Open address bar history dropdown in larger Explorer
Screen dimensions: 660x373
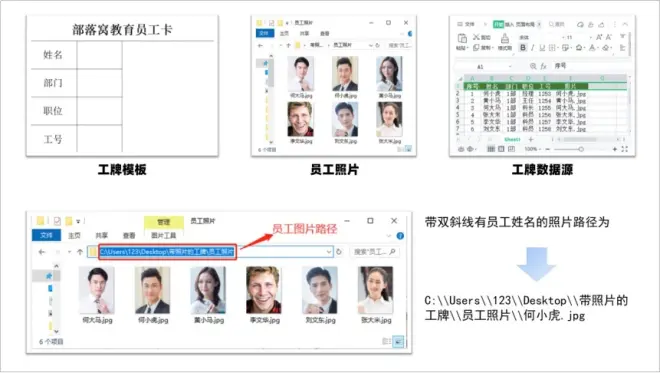click(x=329, y=252)
